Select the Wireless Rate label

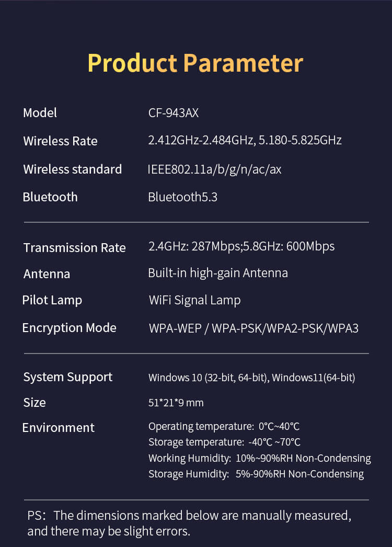click(60, 141)
